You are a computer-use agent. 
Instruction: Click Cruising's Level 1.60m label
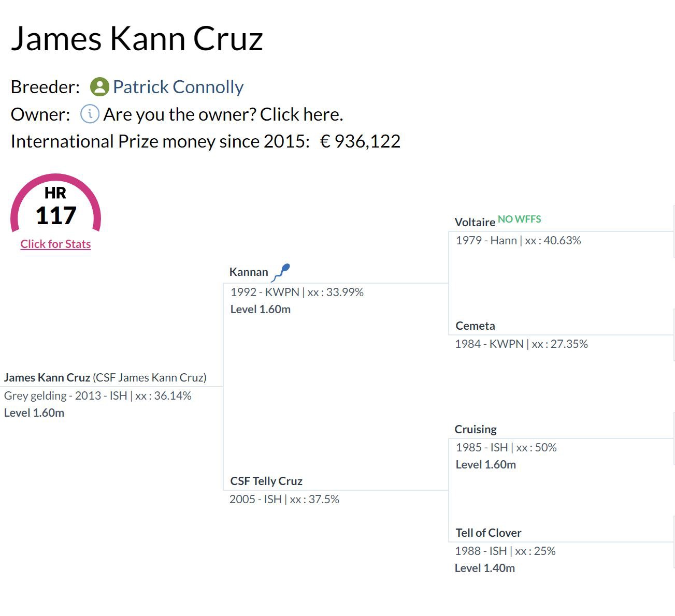pos(486,465)
